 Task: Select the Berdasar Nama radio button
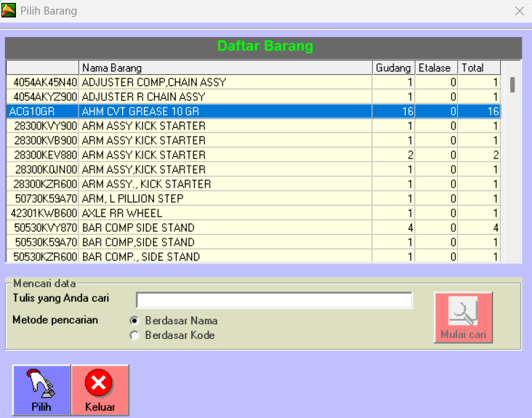(134, 321)
